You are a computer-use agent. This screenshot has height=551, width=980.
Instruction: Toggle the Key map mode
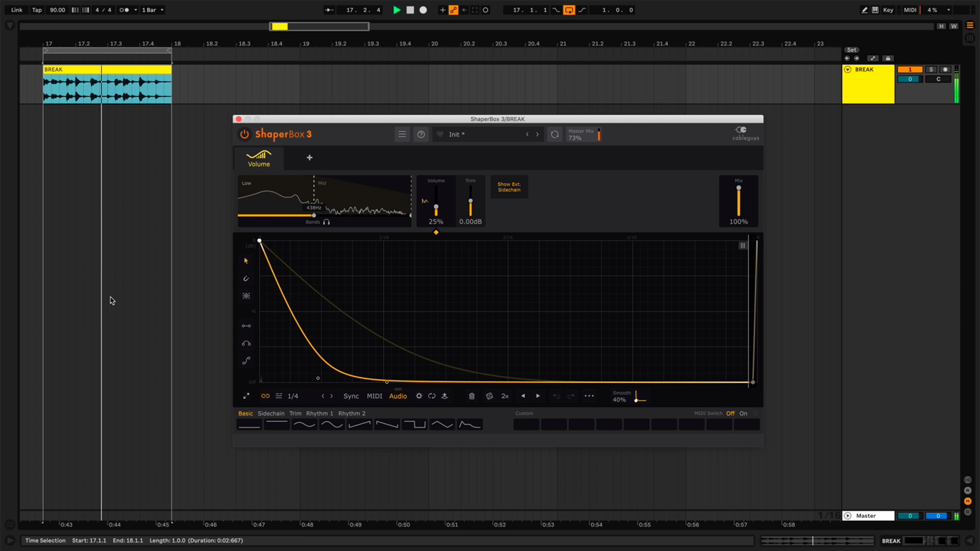888,10
